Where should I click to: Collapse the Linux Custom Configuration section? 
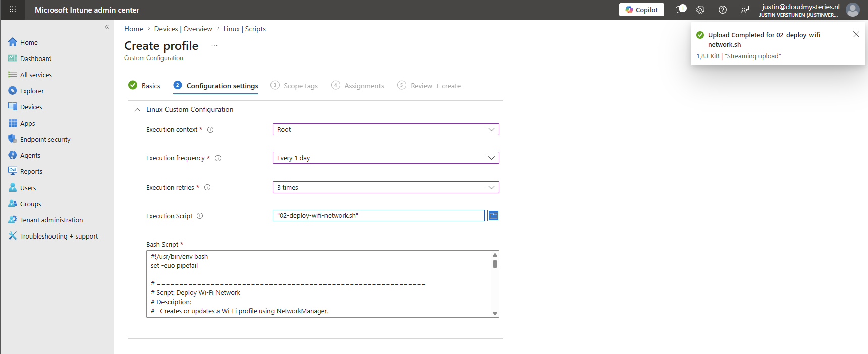[x=137, y=110]
